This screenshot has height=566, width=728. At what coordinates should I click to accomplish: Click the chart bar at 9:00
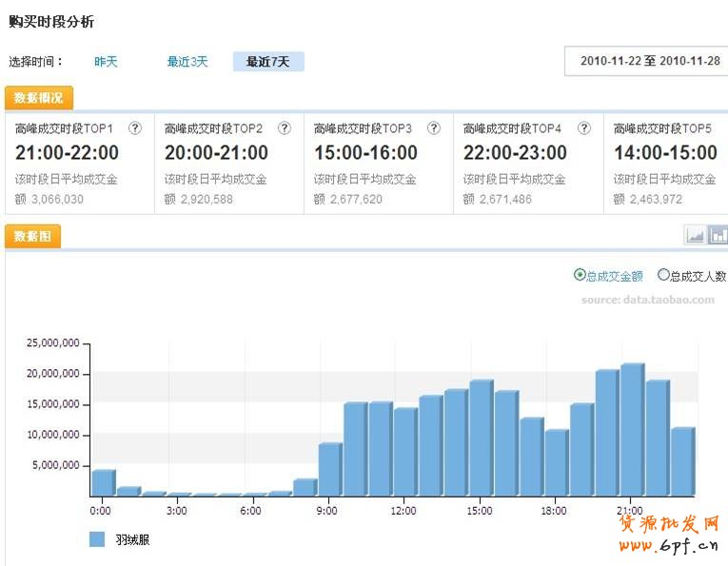329,470
